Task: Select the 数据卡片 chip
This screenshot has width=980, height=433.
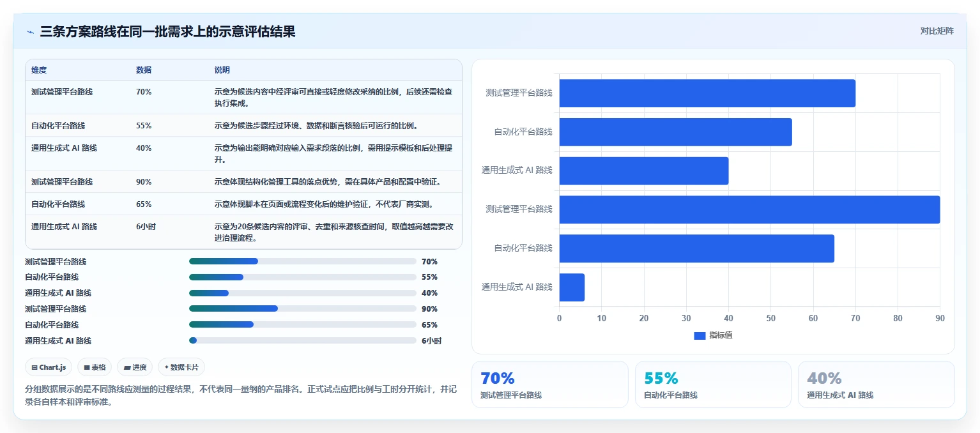Action: [x=181, y=367]
